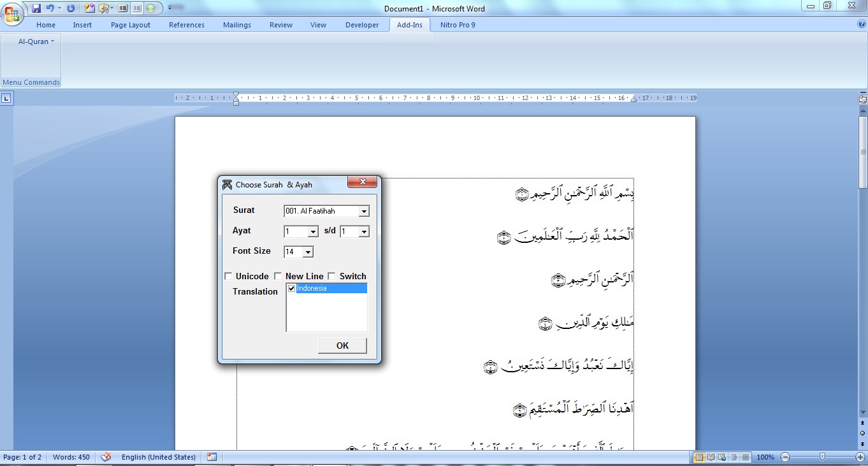
Task: Switch to Draft view
Action: 745,457
